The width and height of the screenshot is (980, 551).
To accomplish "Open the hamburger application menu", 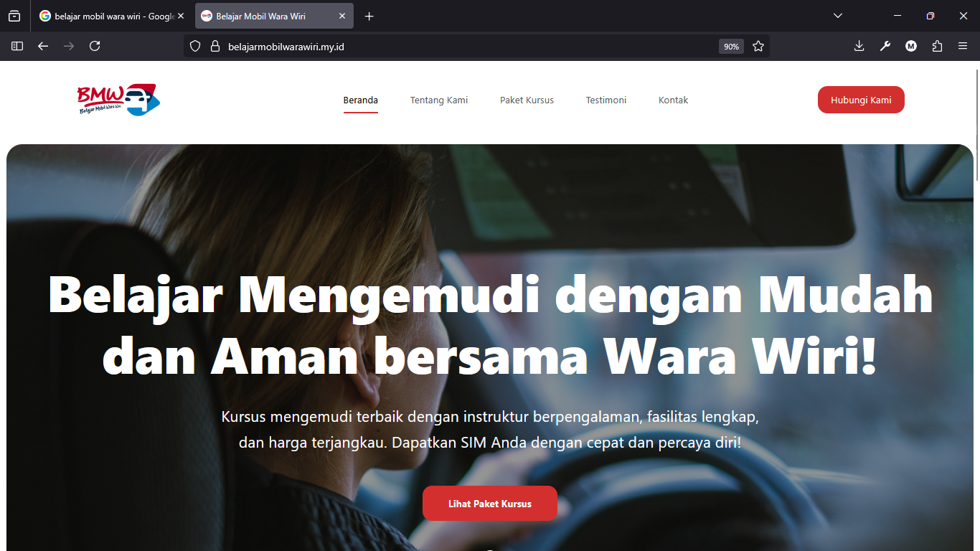I will 963,46.
